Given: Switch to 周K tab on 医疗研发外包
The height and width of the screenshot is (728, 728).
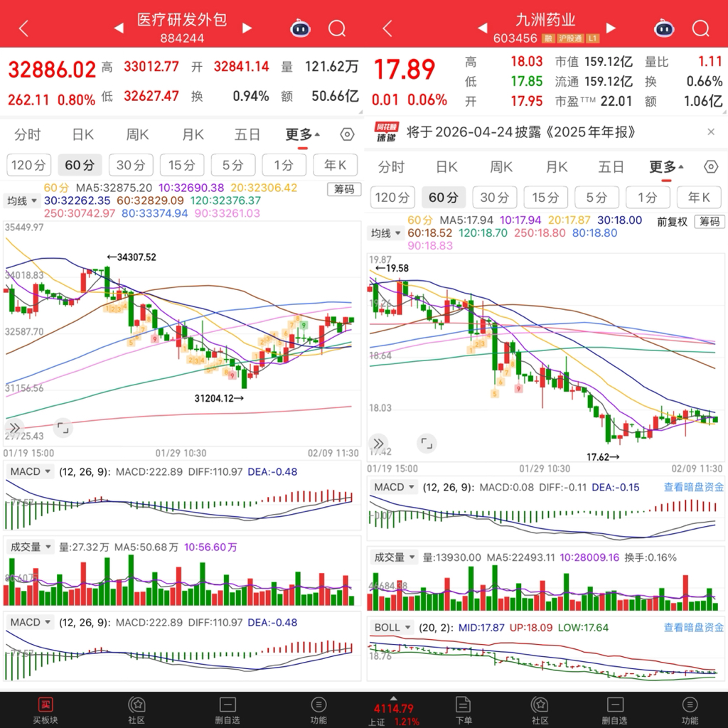Looking at the screenshot, I should click(x=138, y=134).
